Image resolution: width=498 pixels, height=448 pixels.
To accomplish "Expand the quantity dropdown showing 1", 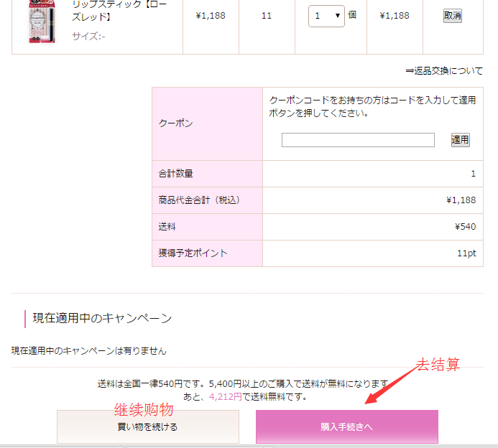I will [326, 16].
